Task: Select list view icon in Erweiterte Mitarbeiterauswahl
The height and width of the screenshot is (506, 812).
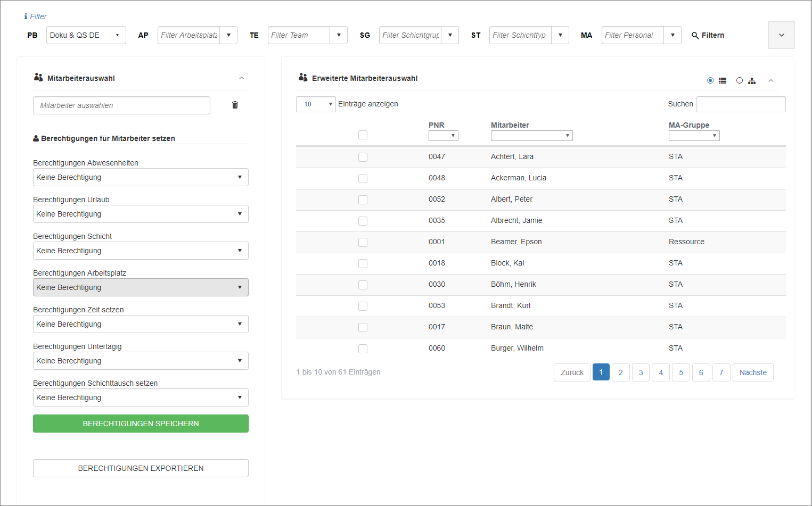Action: (723, 81)
